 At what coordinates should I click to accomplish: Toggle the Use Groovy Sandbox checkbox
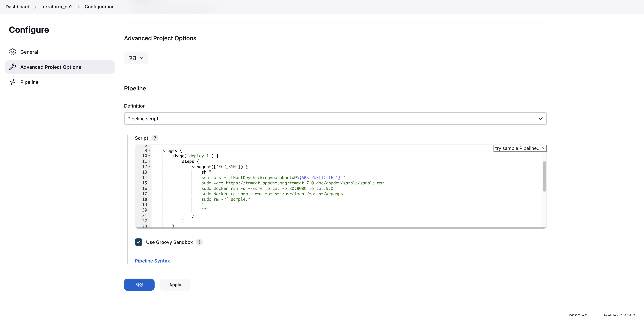point(138,242)
